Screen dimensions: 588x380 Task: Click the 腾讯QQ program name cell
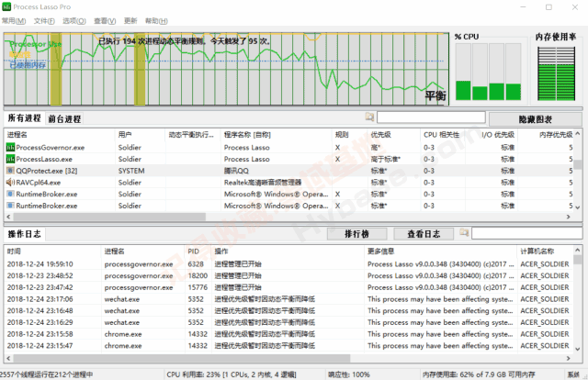click(236, 171)
